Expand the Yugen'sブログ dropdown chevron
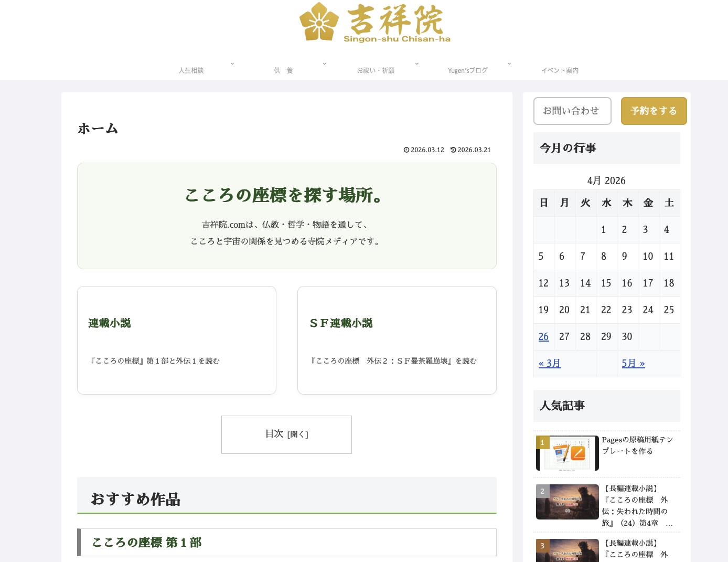The height and width of the screenshot is (562, 728). pos(509,63)
